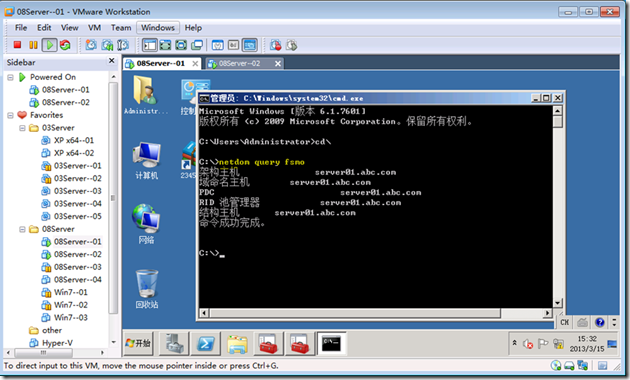
Task: Reset the virtual machine via toolbar icon
Action: tap(65, 45)
